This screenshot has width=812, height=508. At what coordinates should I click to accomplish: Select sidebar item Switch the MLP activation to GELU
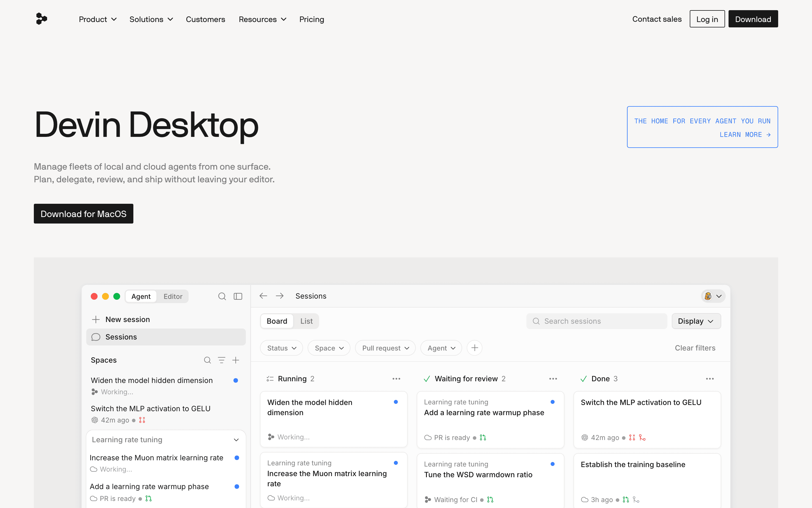(166, 414)
